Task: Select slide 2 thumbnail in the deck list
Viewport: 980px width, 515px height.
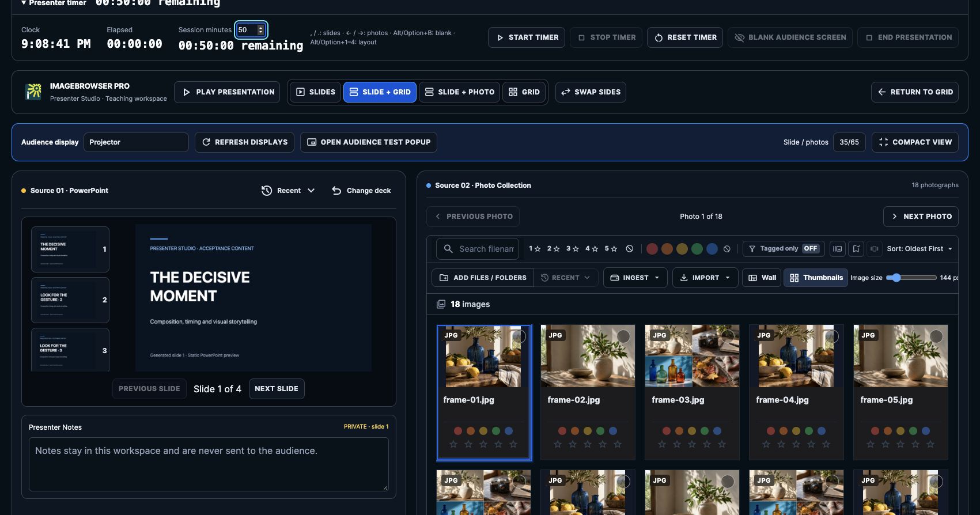Action: (70, 300)
